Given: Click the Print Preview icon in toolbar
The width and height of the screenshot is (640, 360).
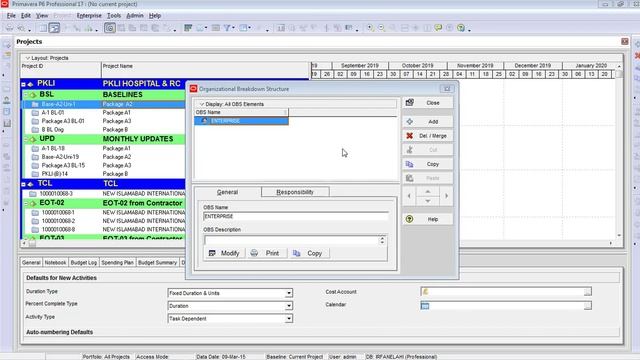Looking at the screenshot, I should pos(21,28).
